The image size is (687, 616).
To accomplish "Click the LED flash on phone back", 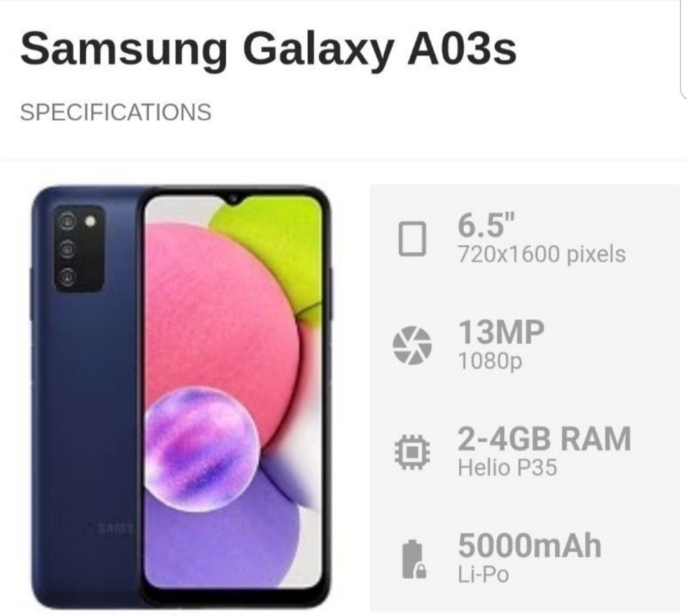I will pyautogui.click(x=91, y=221).
